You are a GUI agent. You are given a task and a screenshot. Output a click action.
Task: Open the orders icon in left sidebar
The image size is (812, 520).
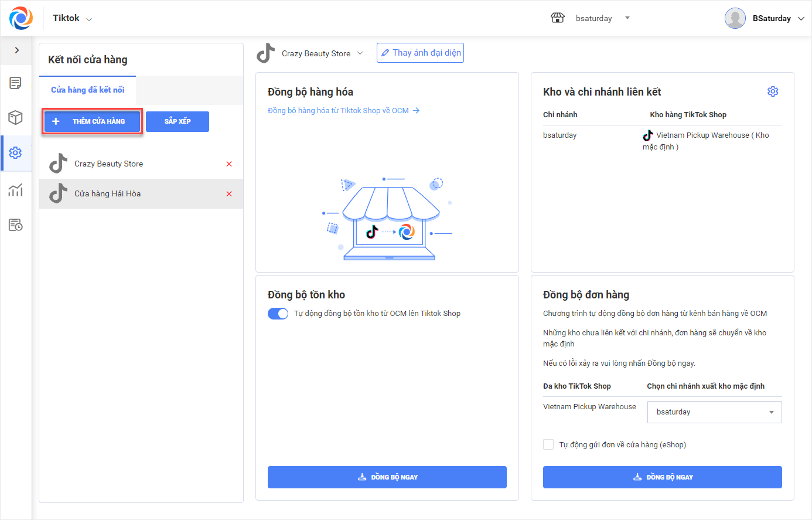(16, 83)
